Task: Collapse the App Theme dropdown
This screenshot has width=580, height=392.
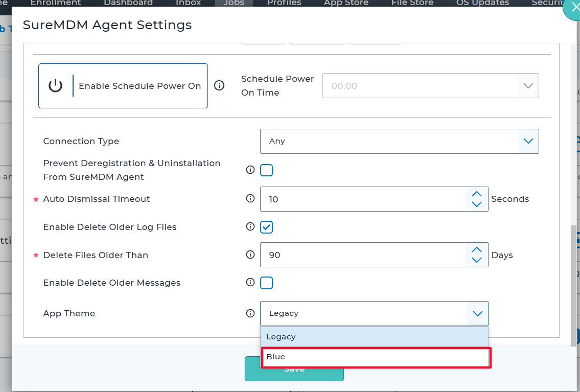Action: tap(477, 313)
